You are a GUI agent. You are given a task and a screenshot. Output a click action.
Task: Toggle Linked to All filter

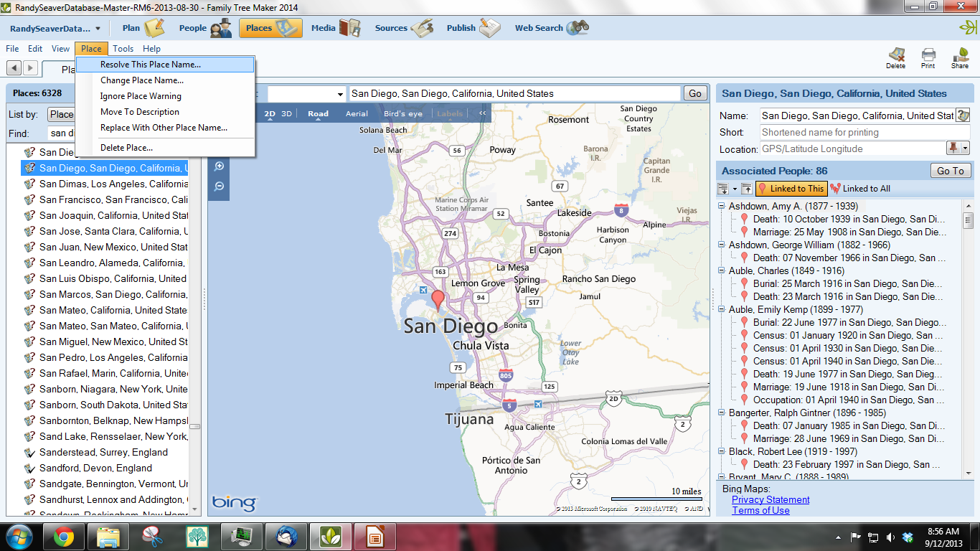[860, 189]
